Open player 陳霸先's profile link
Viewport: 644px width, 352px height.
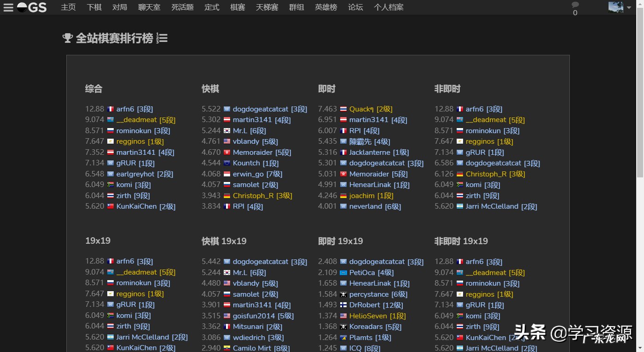pos(370,141)
